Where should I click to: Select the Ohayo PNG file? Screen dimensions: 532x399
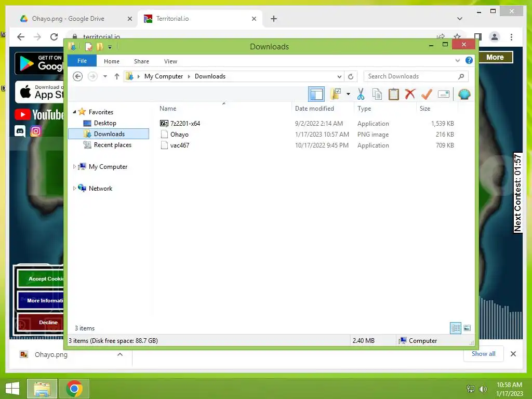tap(179, 135)
